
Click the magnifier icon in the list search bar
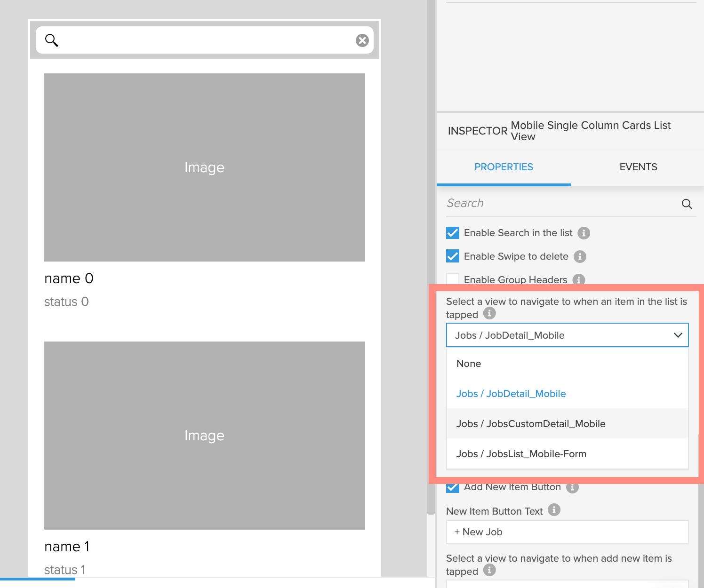(51, 40)
